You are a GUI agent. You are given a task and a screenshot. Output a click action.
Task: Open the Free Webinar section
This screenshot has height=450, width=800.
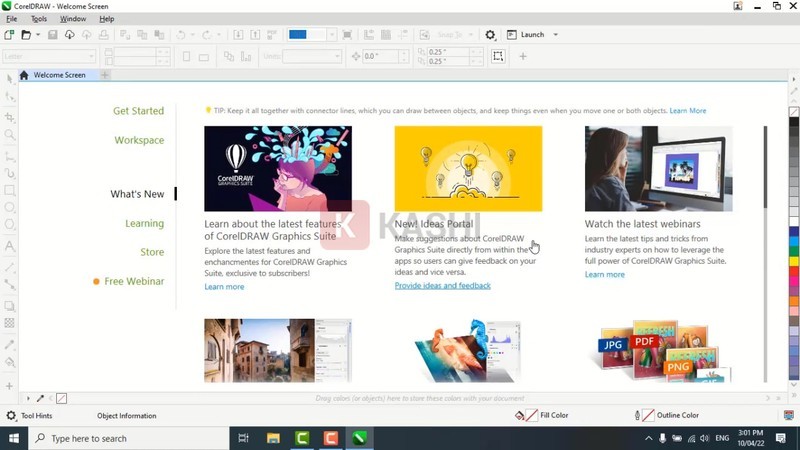(134, 281)
